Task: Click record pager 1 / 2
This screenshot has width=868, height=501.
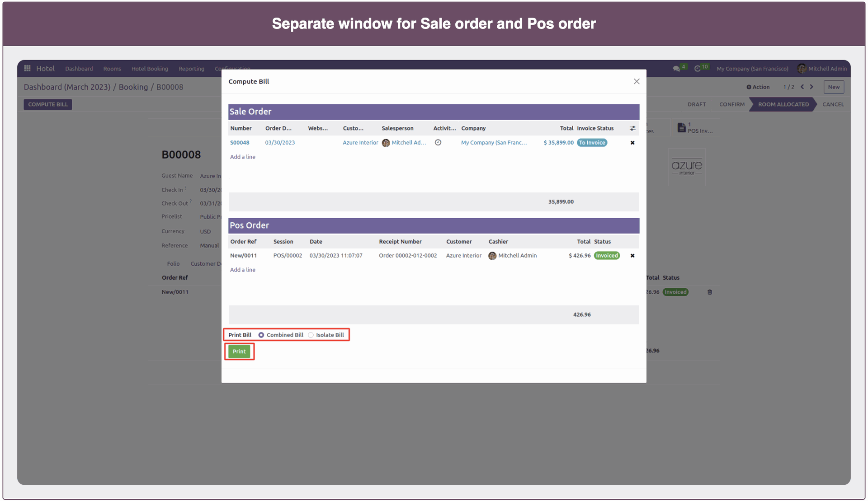Action: coord(788,87)
